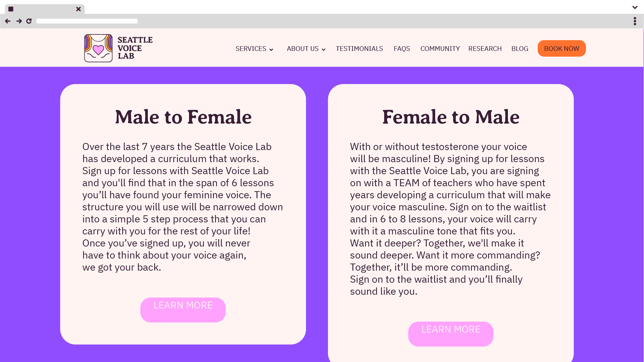The image size is (644, 362).
Task: Click the Seattle Voice Lab heart logo
Action: (98, 48)
